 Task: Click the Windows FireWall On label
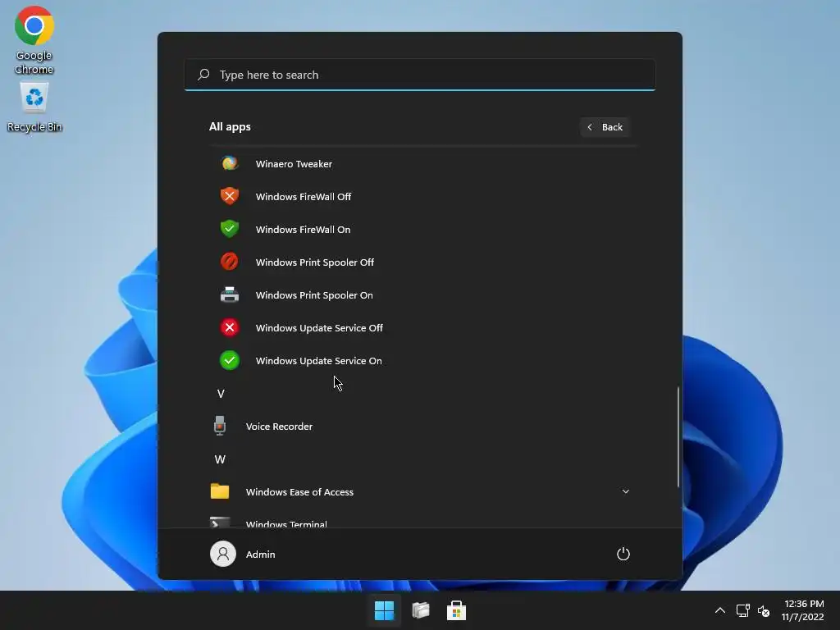(303, 230)
